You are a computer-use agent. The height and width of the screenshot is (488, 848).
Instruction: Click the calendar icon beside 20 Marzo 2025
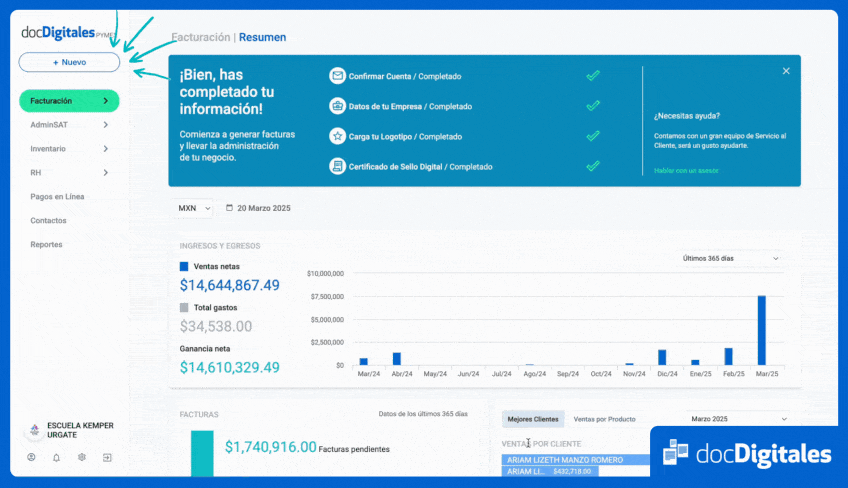[229, 208]
